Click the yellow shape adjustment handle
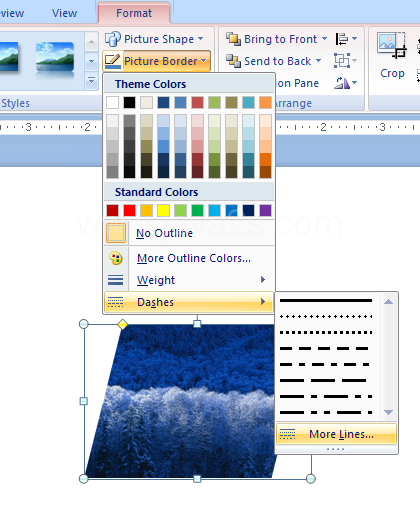 pyautogui.click(x=123, y=324)
